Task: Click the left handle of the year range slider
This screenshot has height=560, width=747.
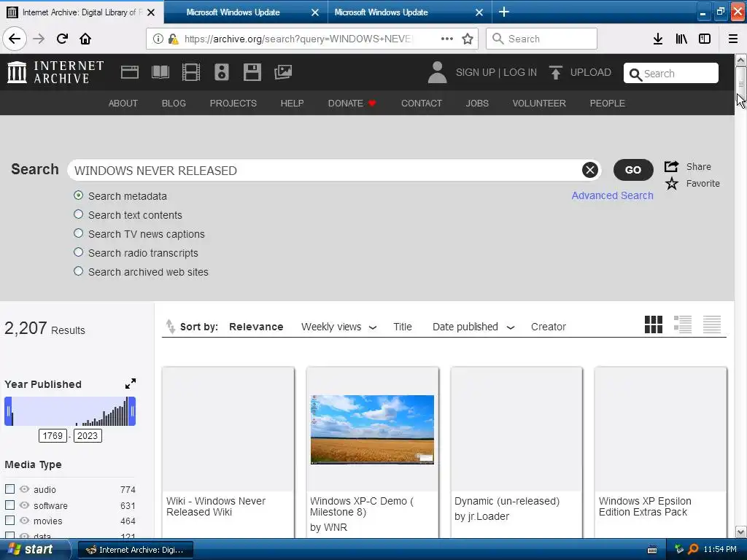Action: point(7,411)
